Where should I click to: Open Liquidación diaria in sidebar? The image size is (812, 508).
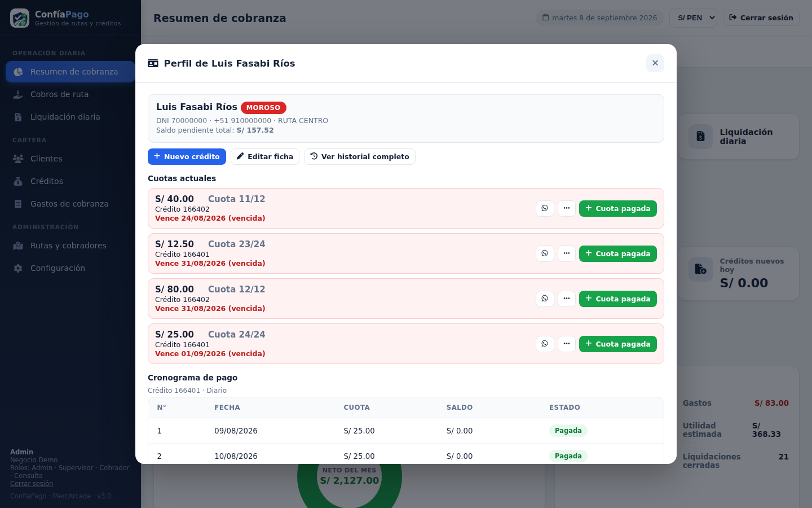click(x=70, y=117)
